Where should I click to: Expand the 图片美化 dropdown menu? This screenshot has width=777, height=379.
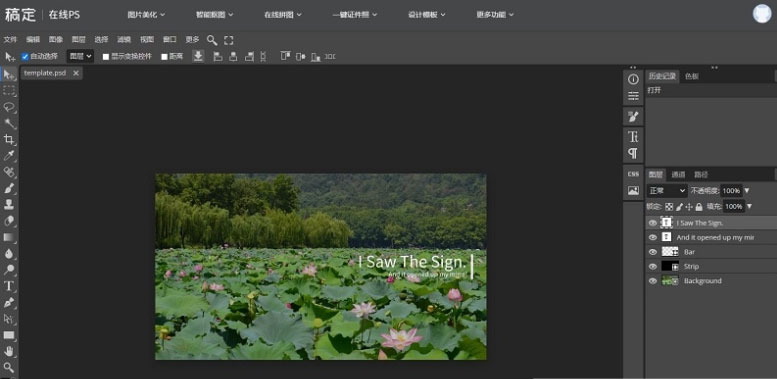point(146,15)
